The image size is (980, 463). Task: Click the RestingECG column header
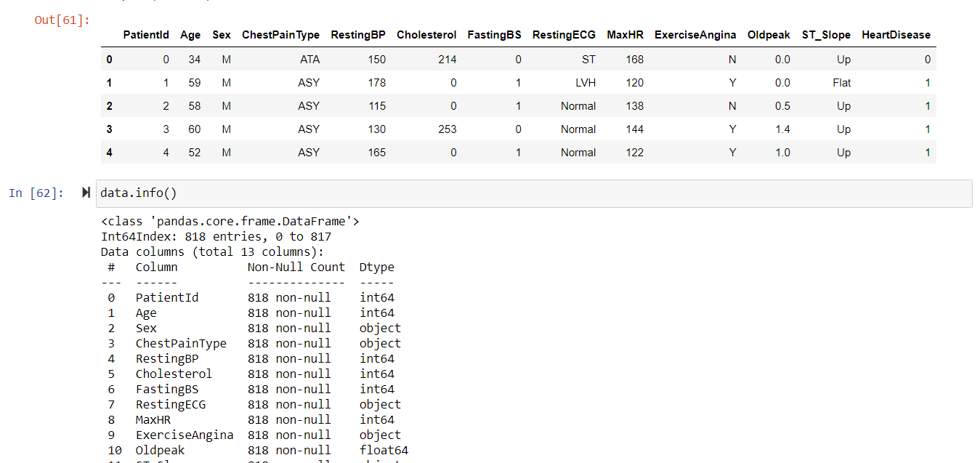[x=564, y=34]
